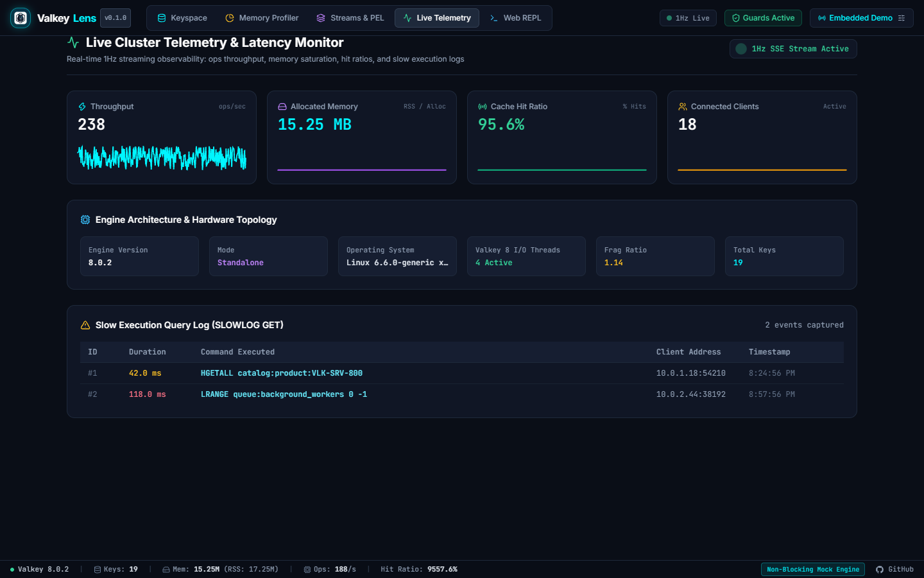Click the Mem icon in status bar
The width and height of the screenshot is (924, 578).
(x=166, y=570)
